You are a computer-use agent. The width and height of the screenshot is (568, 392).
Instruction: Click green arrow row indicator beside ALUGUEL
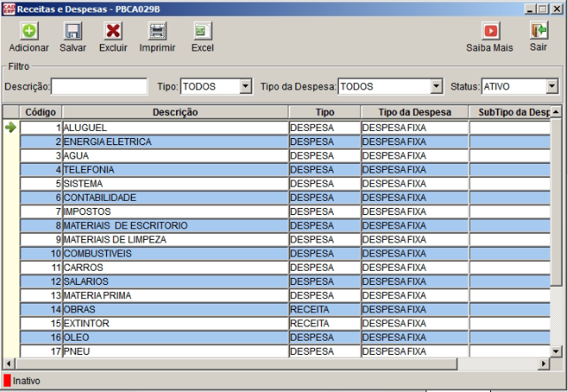pyautogui.click(x=11, y=127)
